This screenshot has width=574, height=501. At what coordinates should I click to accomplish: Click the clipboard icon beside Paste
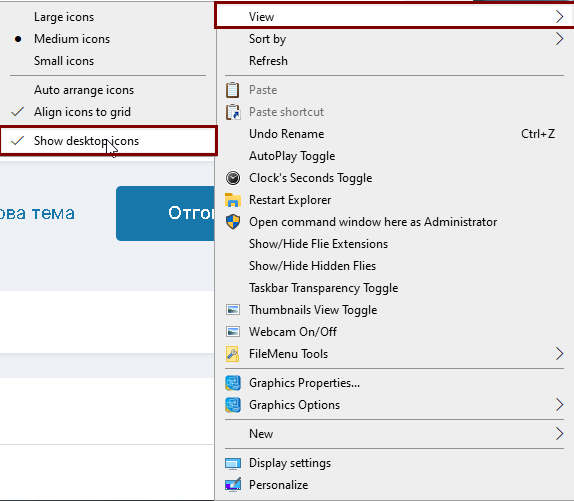232,90
